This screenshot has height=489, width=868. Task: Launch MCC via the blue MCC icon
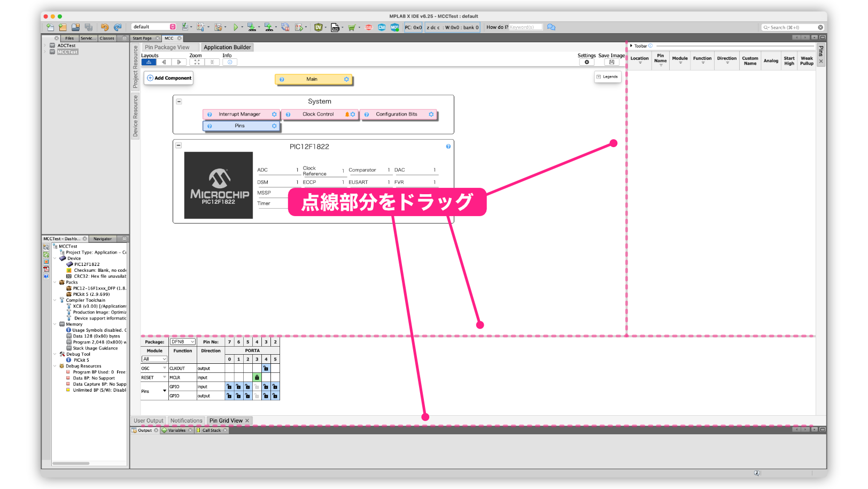394,27
